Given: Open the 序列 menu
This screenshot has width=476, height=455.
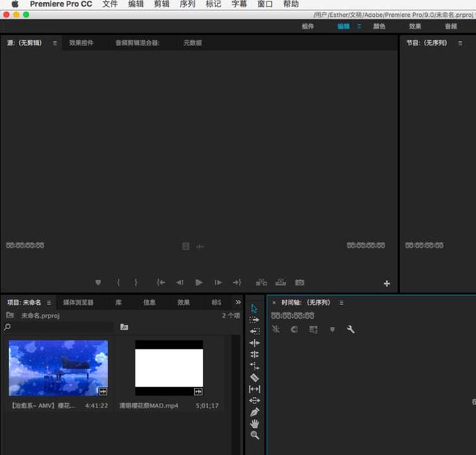Looking at the screenshot, I should [187, 4].
